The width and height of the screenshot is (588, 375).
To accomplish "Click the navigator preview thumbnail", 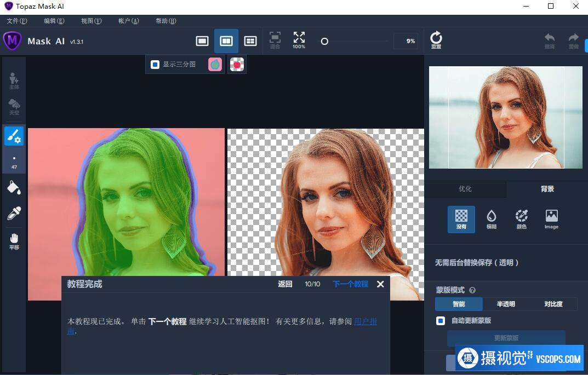I will point(505,117).
